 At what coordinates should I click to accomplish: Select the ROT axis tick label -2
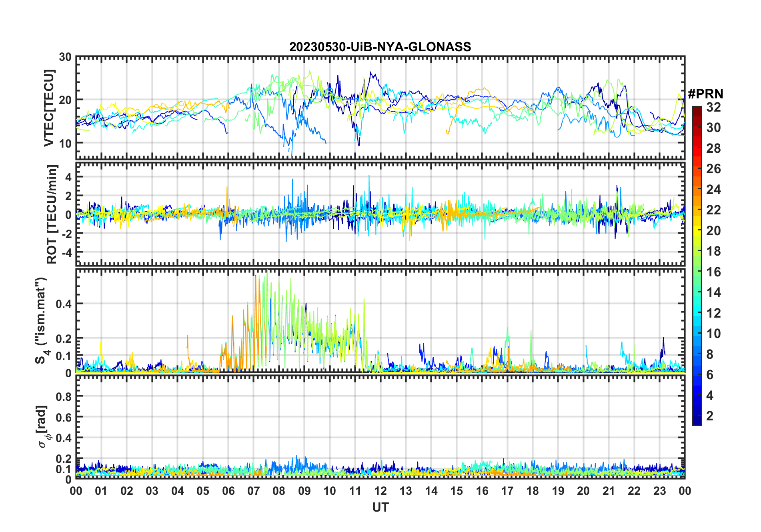[66, 234]
